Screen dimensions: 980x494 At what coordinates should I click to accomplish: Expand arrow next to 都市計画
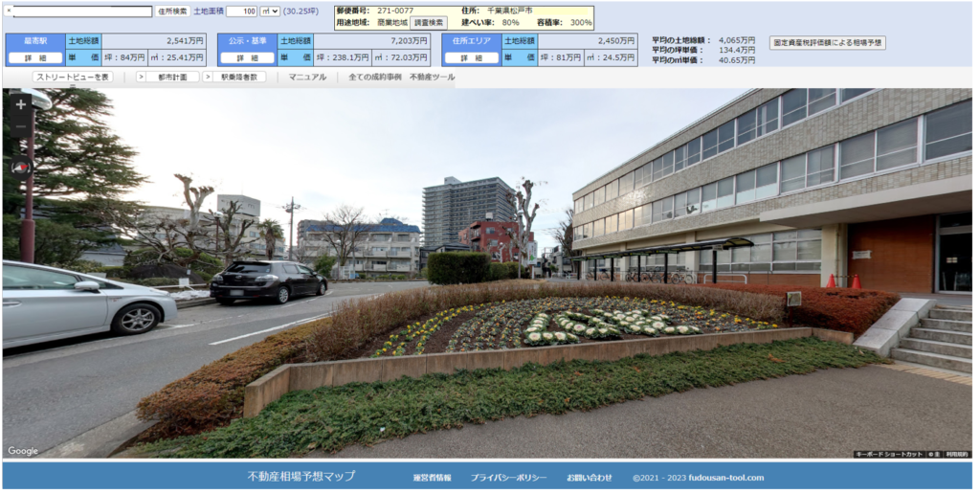[x=141, y=77]
